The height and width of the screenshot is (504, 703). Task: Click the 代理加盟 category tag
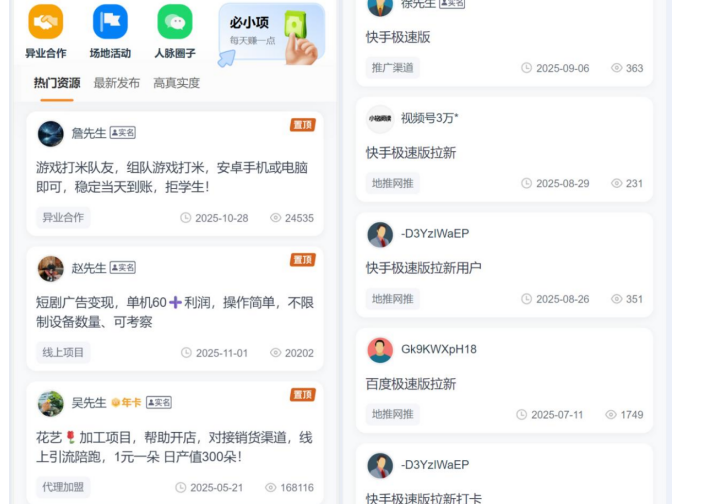pyautogui.click(x=63, y=487)
